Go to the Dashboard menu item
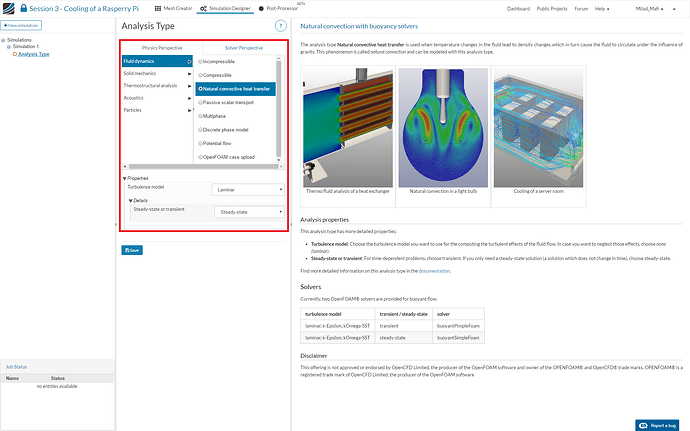 pos(518,9)
